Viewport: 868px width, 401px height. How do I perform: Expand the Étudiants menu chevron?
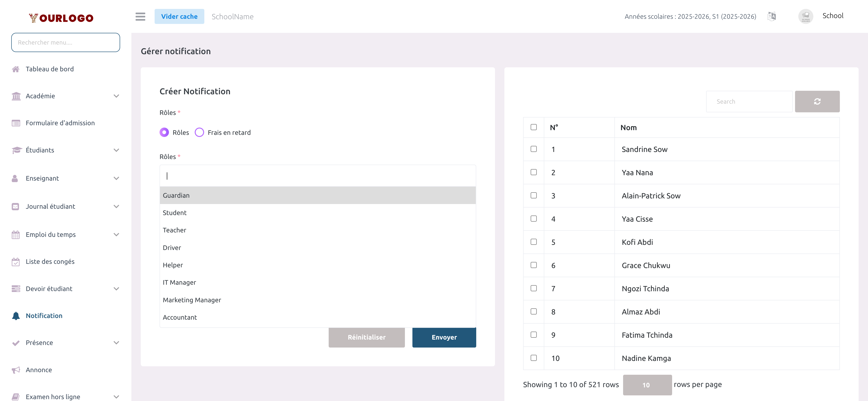116,150
